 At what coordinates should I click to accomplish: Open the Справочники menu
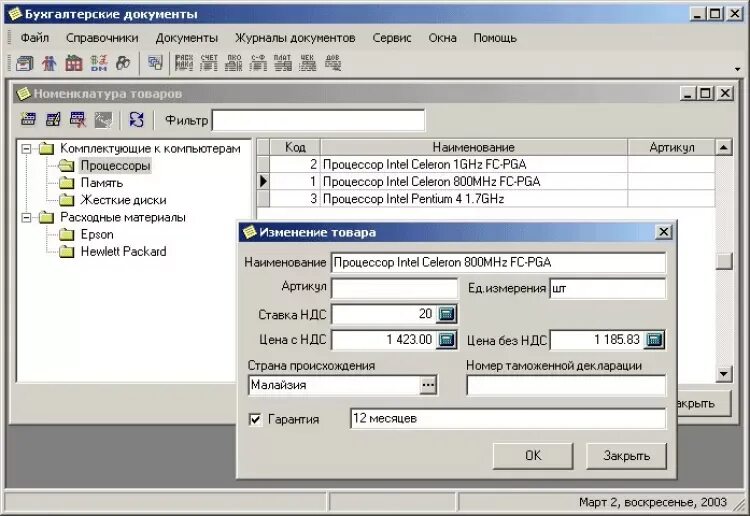pyautogui.click(x=102, y=38)
